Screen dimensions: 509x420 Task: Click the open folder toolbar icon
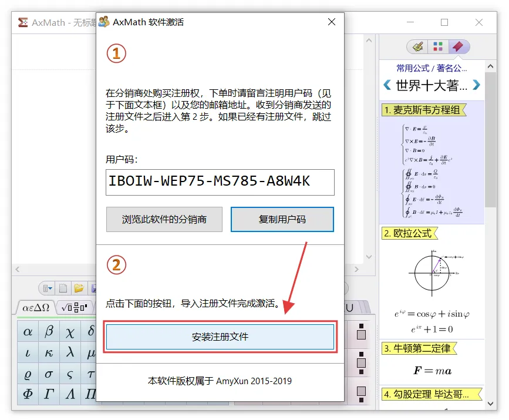[79, 288]
